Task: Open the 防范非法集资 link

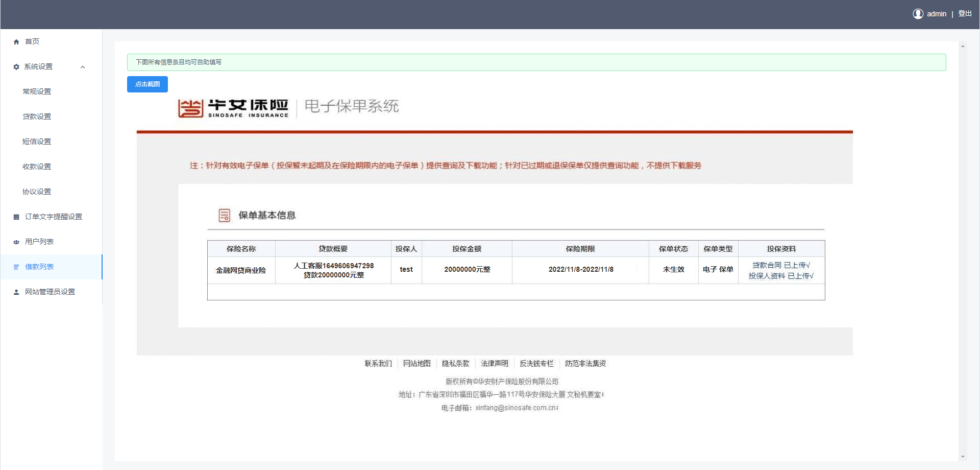Action: click(585, 363)
